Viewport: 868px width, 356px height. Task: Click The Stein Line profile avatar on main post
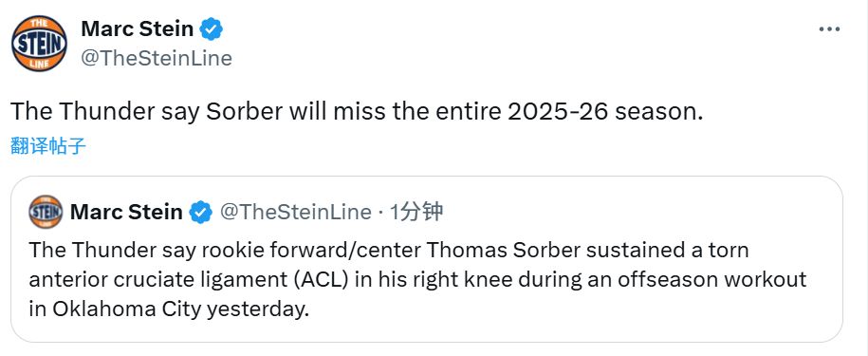(39, 44)
